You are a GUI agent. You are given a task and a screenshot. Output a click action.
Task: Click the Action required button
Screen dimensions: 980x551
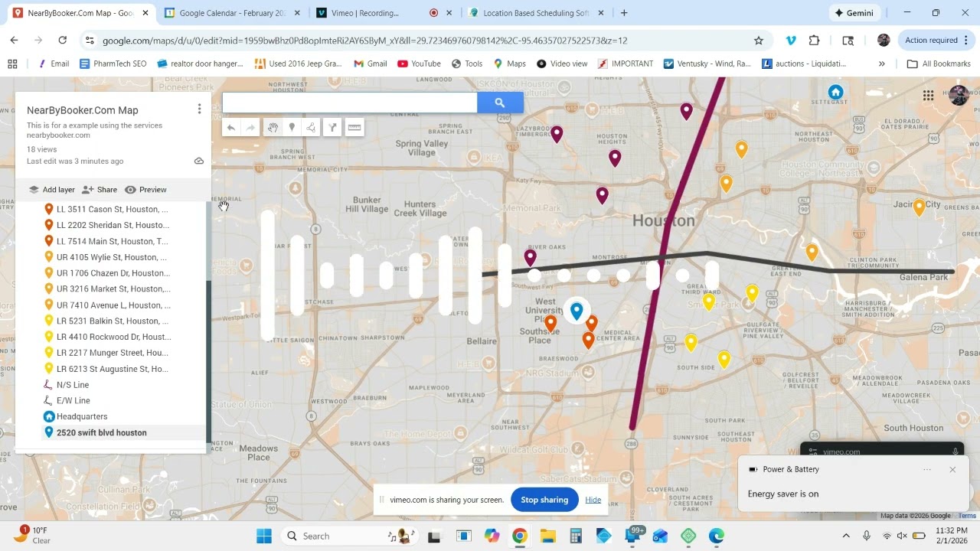[936, 41]
